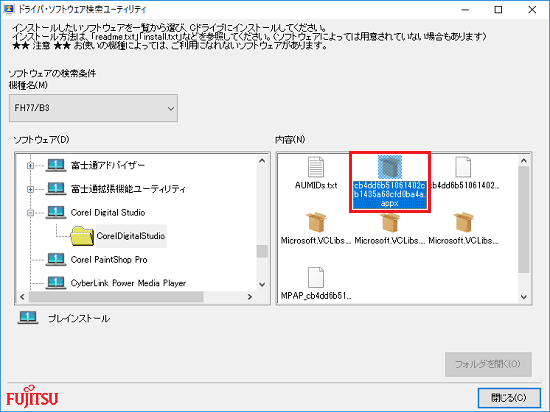Select the Corel PaintShop Pro computer icon
Screen dimensions: 550x412
(56, 259)
